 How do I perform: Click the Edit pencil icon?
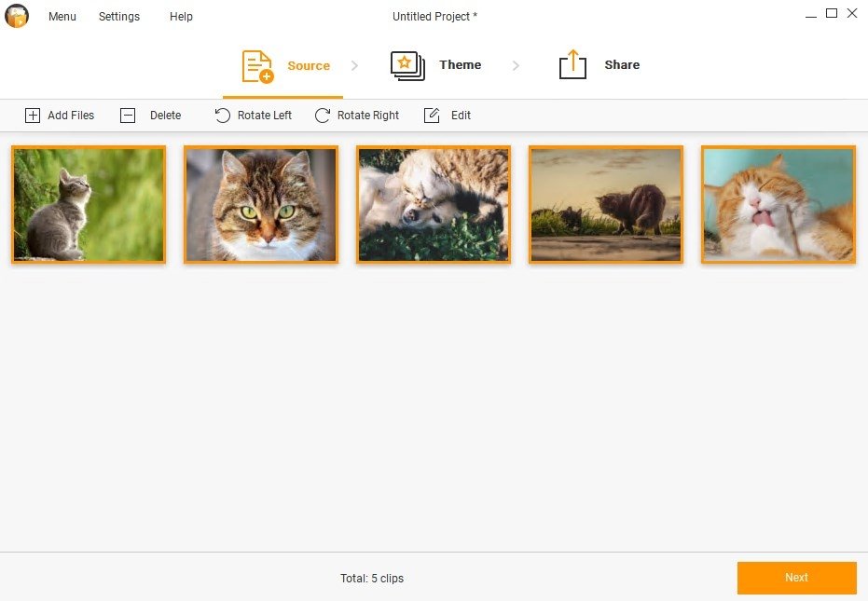coord(432,116)
